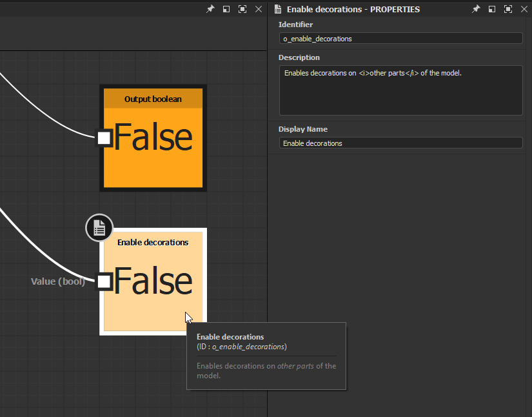This screenshot has width=532, height=417.
Task: Select the Identifier field showing o_enable_decorations
Action: coord(400,38)
